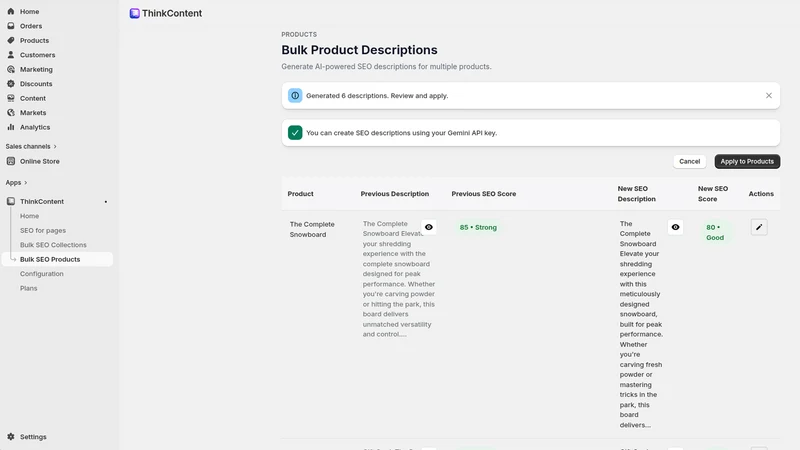Click the '85 • Strong' score badge

pos(478,228)
